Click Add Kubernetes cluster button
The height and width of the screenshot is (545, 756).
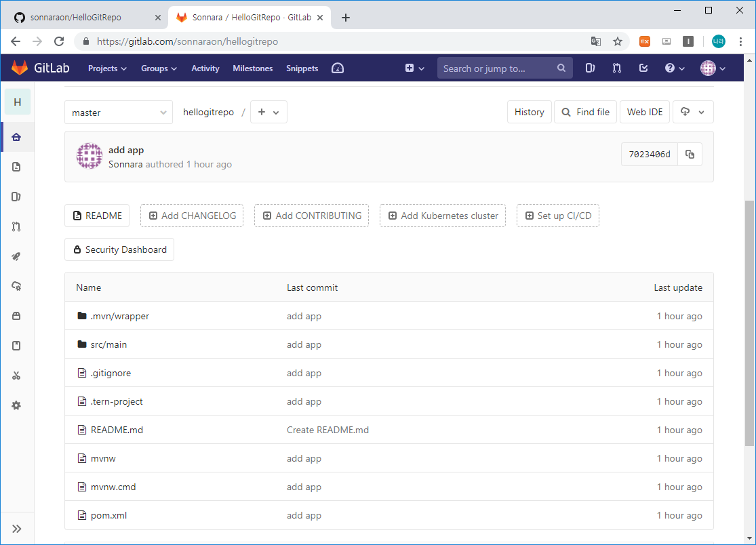pyautogui.click(x=443, y=216)
